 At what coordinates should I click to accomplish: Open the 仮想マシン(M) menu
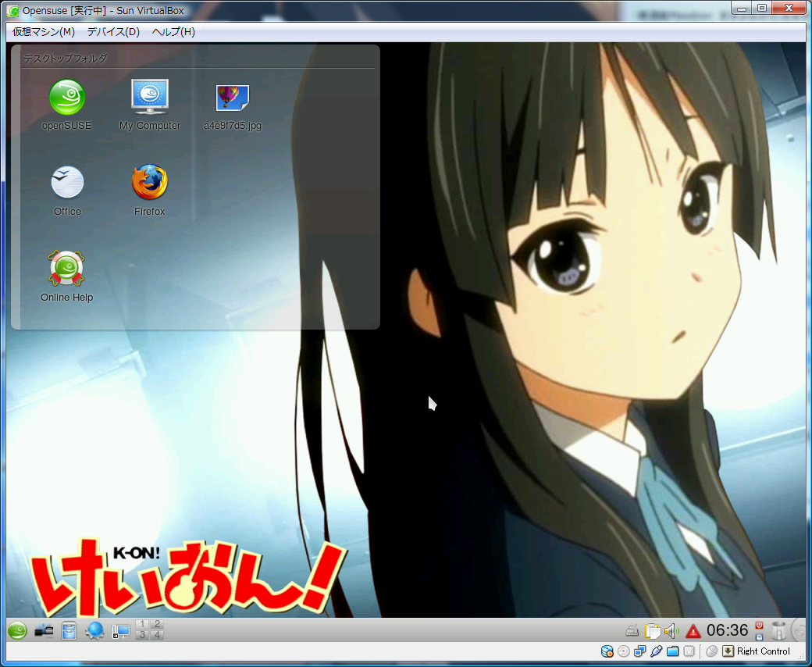tap(44, 32)
